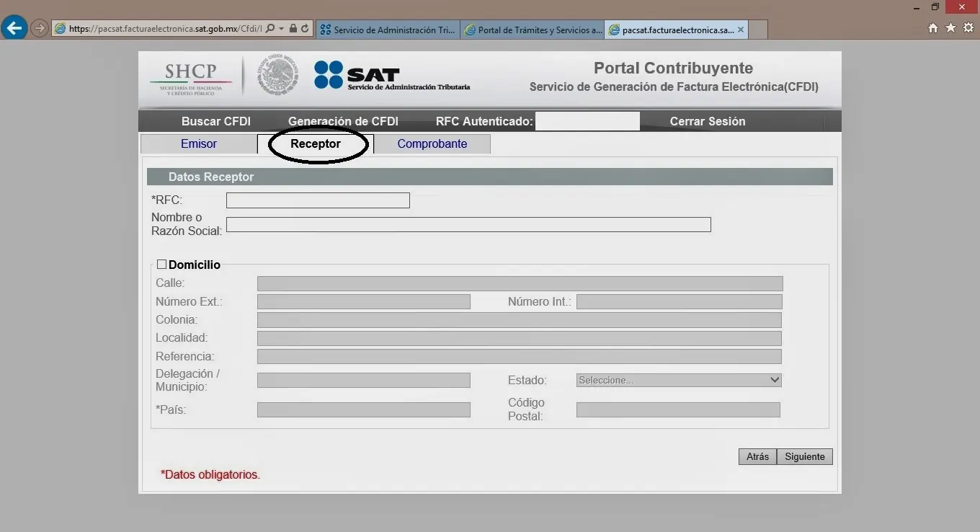Viewport: 980px width, 532px height.
Task: Click the Atrás button
Action: point(757,456)
